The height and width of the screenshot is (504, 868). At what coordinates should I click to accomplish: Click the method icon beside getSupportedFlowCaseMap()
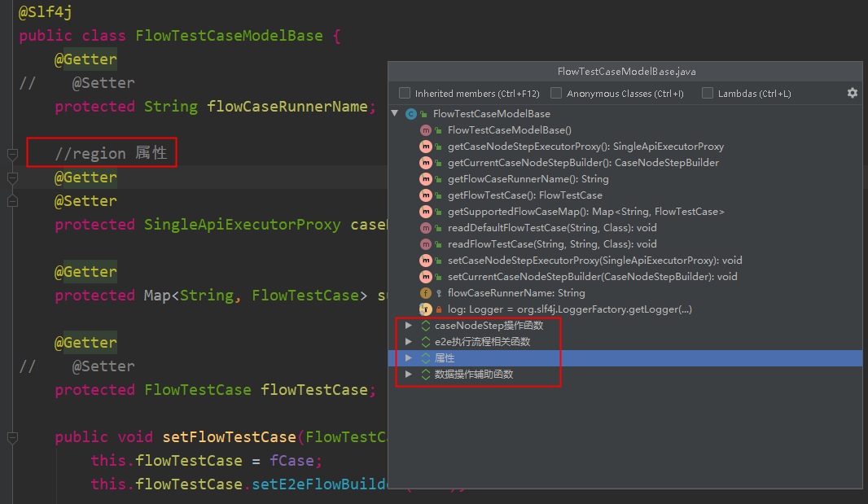click(425, 212)
